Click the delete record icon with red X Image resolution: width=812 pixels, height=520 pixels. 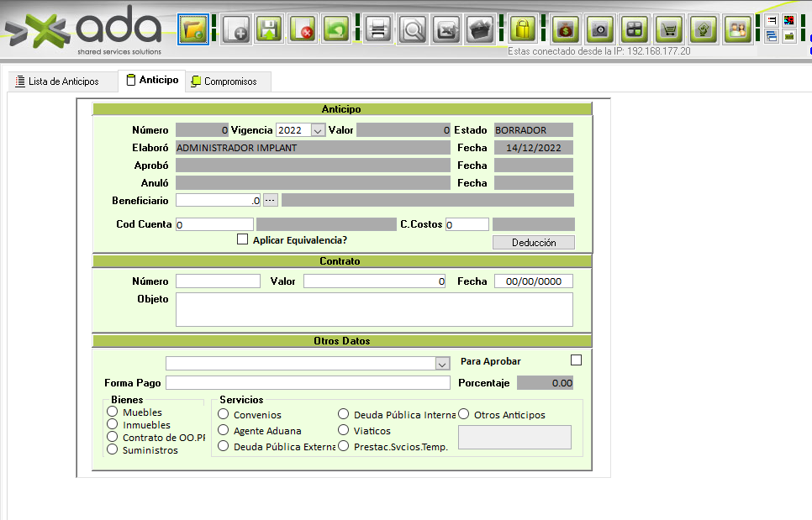coord(303,30)
